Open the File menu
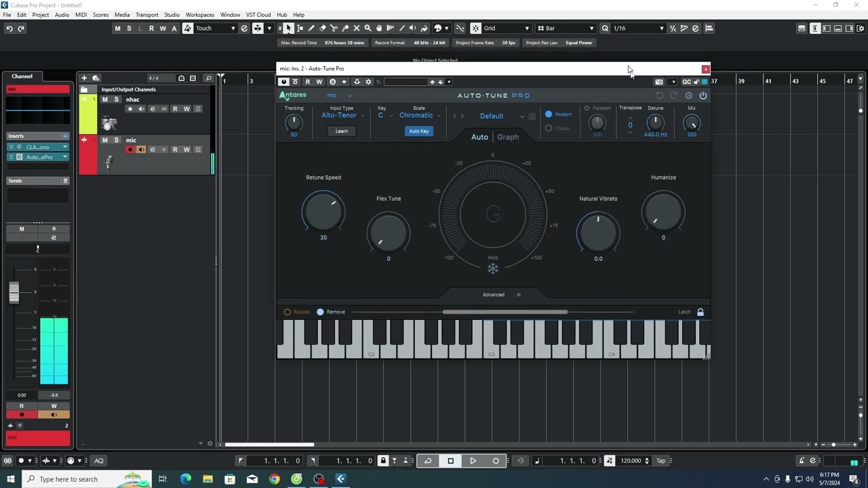This screenshot has width=868, height=488. [7, 14]
